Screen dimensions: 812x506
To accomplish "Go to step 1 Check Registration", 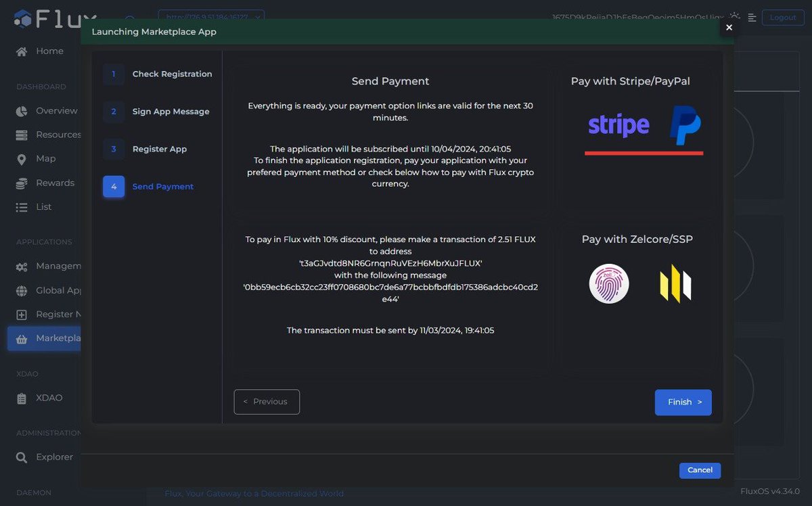I will [x=158, y=74].
